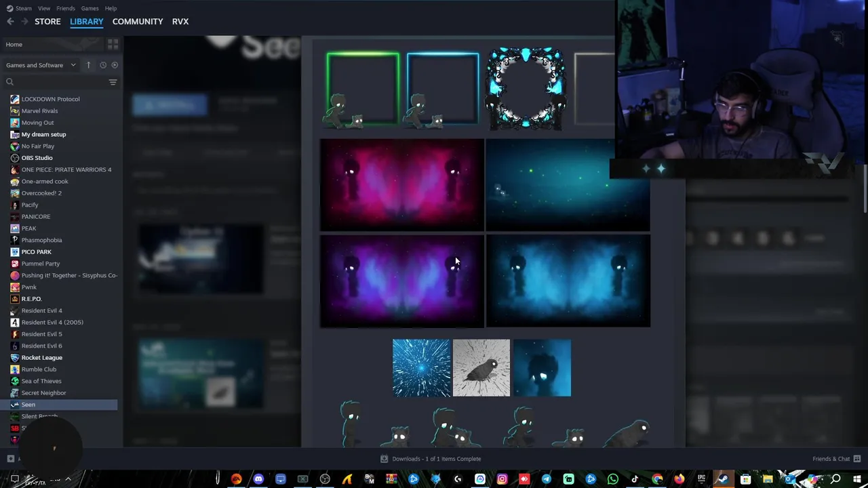The width and height of the screenshot is (868, 488).
Task: Open the LIBRARY tab
Action: [x=87, y=22]
